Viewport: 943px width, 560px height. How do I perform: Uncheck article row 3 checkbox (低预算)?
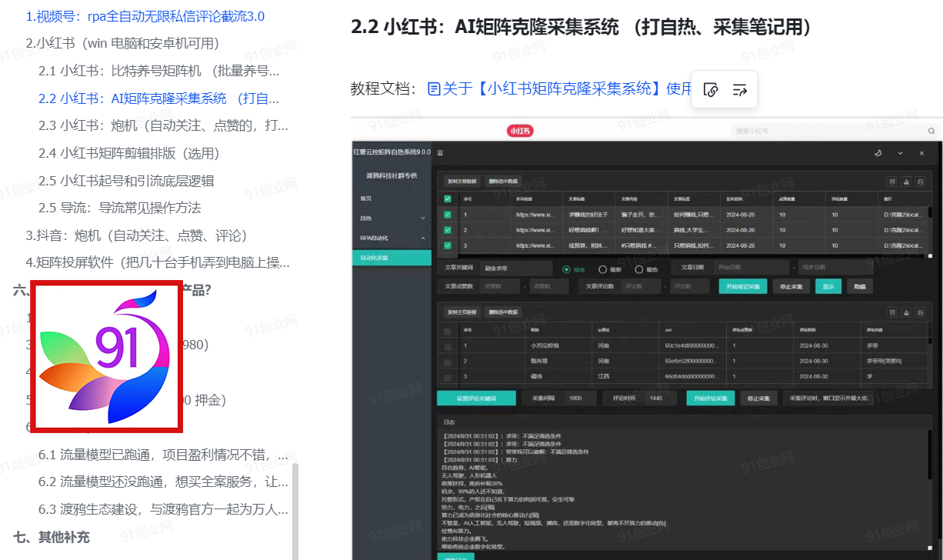click(448, 245)
